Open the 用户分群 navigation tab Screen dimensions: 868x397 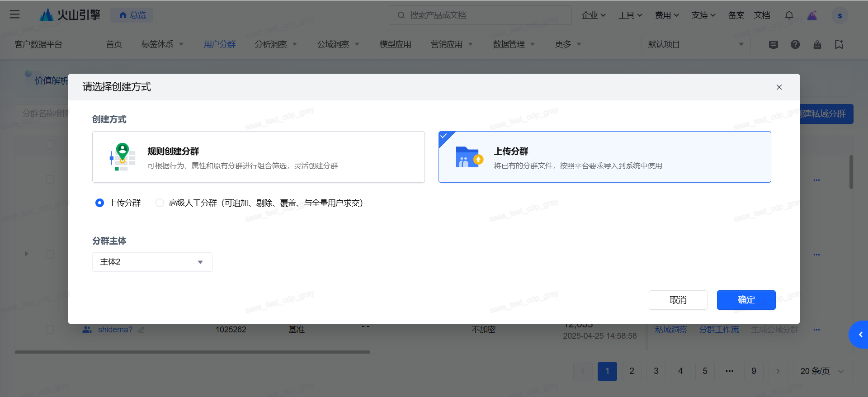pyautogui.click(x=220, y=44)
